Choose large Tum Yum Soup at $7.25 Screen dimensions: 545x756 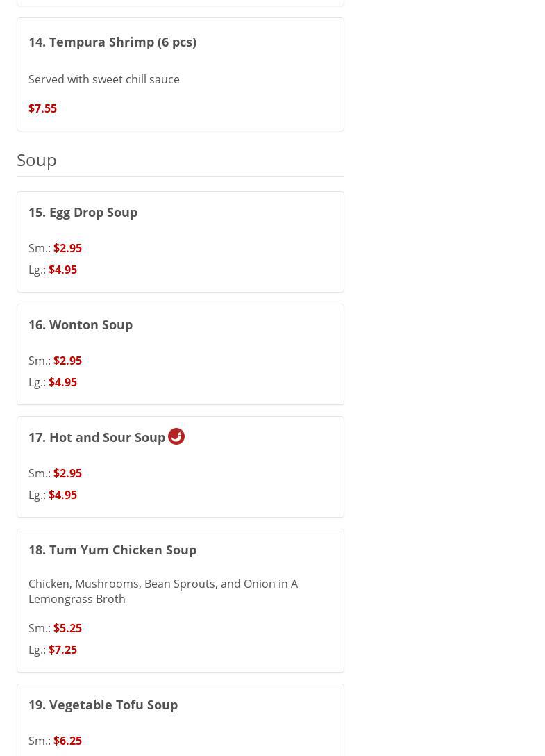(x=62, y=650)
